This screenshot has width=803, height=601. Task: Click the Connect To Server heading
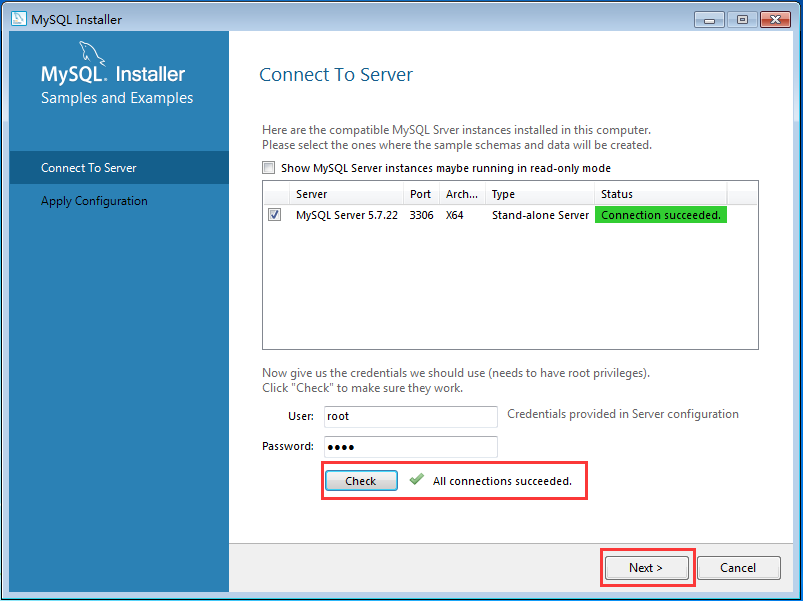336,75
